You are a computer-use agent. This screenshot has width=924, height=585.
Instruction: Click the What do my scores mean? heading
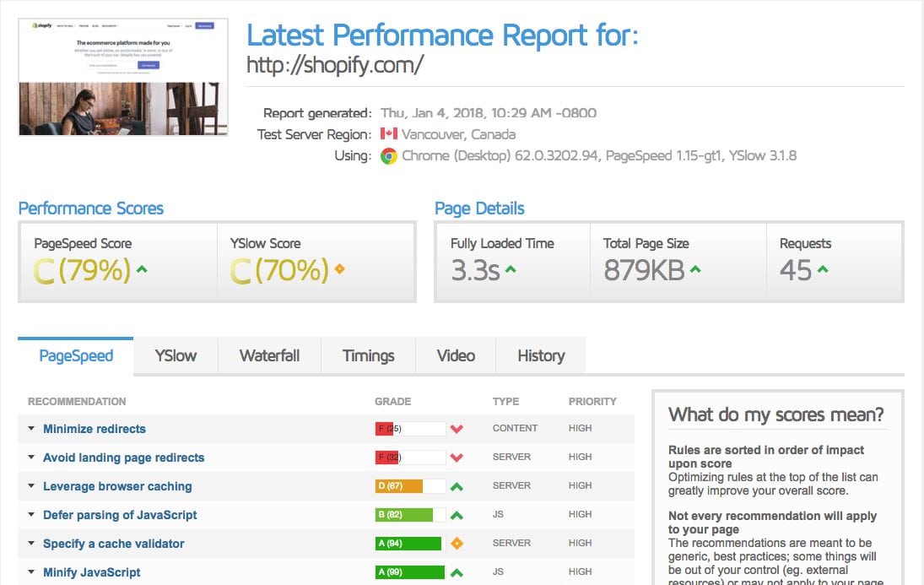pyautogui.click(x=776, y=414)
